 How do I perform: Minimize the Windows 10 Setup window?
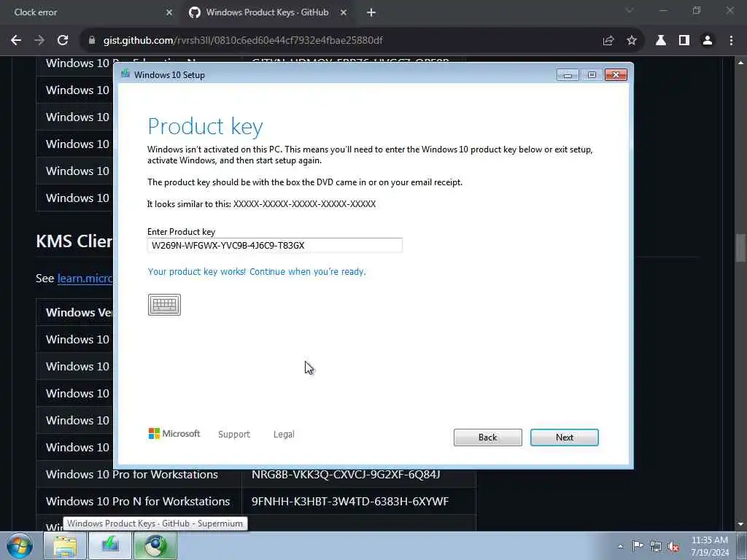point(568,75)
